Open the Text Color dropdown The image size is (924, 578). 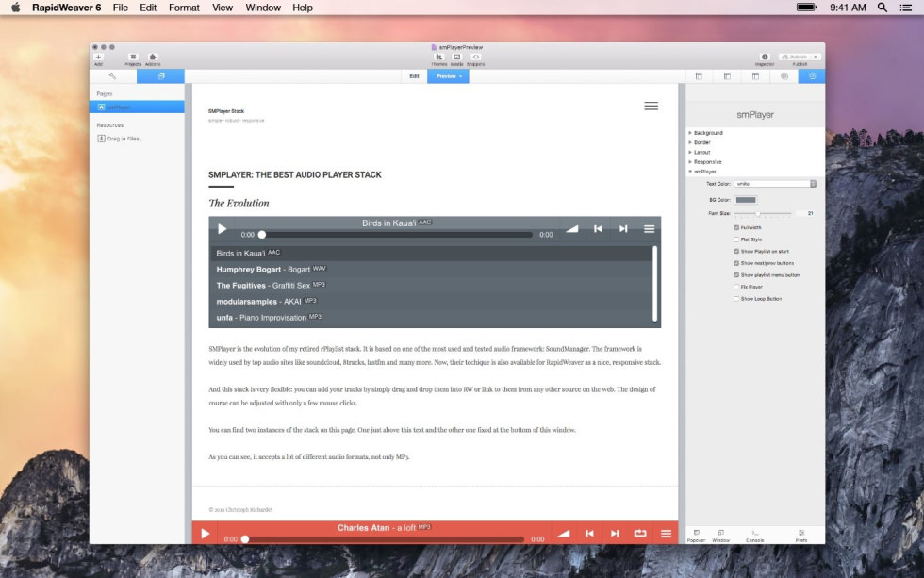(x=775, y=184)
